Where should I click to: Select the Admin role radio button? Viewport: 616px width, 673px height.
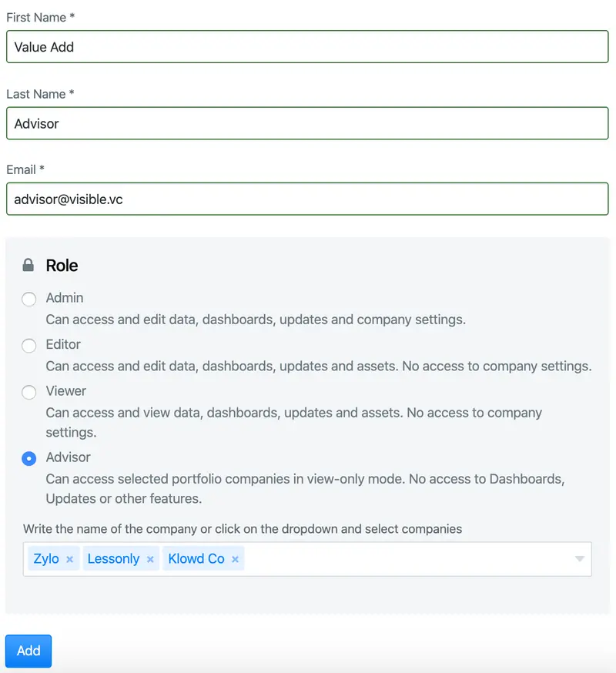(28, 299)
